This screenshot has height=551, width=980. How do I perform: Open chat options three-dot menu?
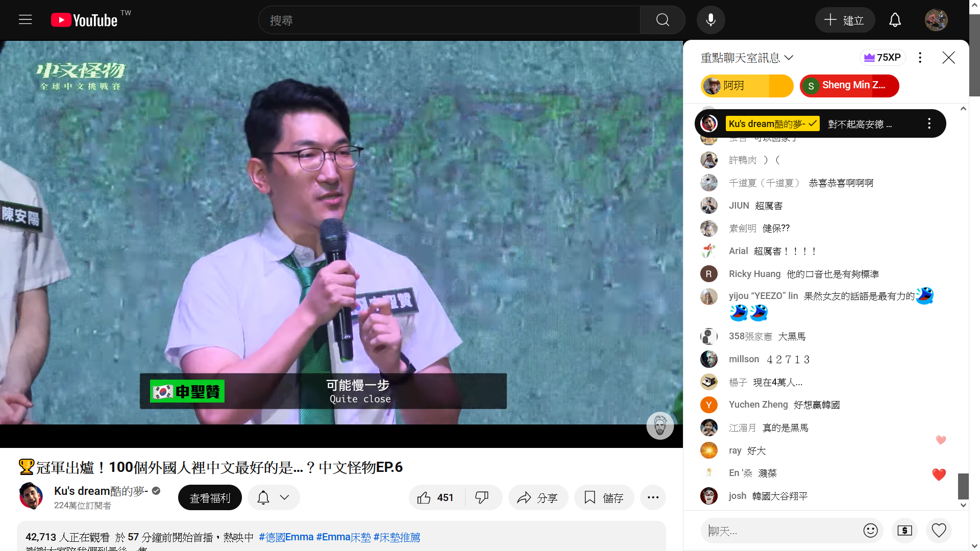(920, 58)
